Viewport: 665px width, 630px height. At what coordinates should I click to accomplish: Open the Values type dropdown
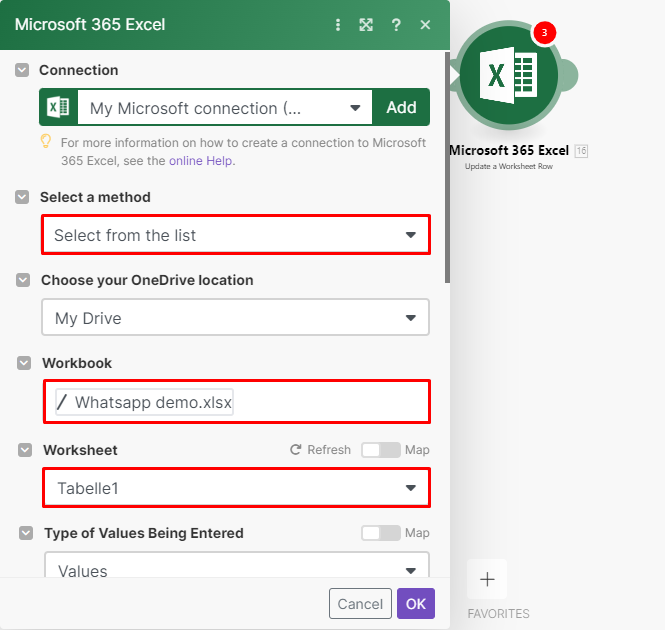[x=237, y=565]
